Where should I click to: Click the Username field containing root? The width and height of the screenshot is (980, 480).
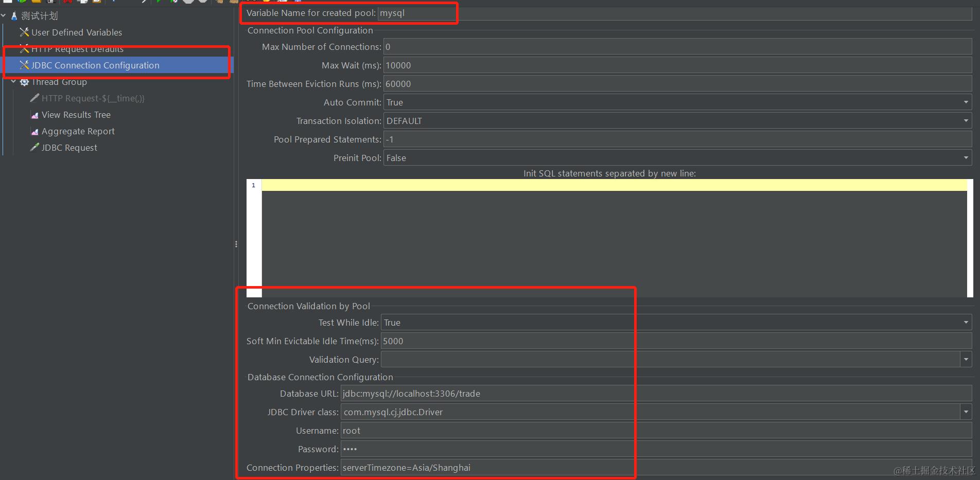pyautogui.click(x=656, y=431)
